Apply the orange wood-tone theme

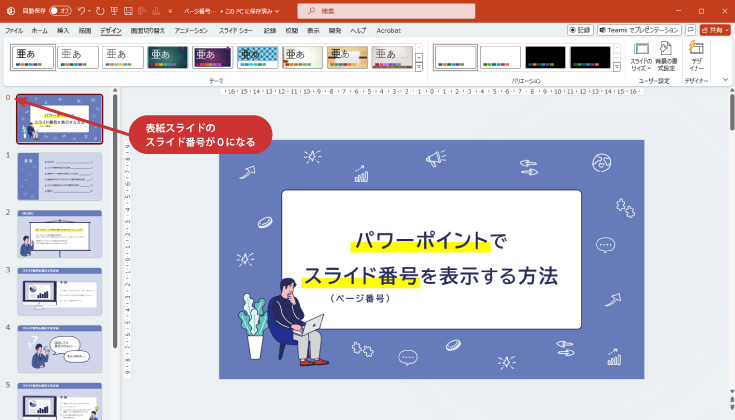coord(347,57)
